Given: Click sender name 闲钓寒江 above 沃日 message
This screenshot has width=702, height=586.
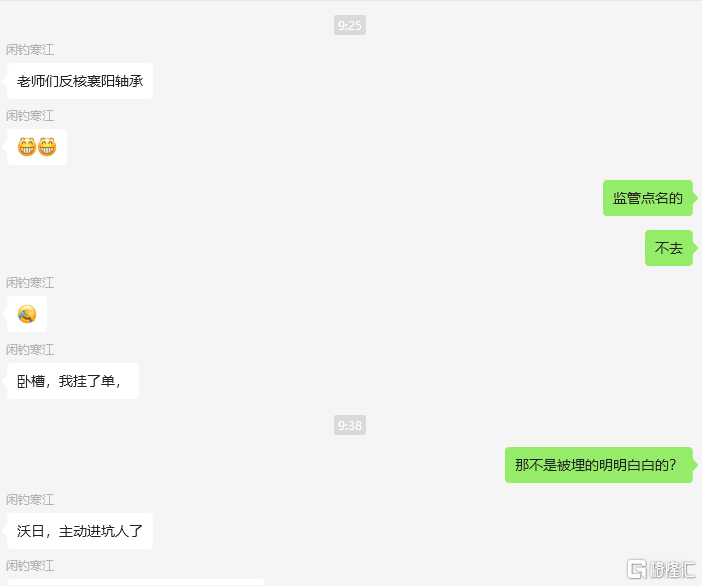Looking at the screenshot, I should 30,500.
